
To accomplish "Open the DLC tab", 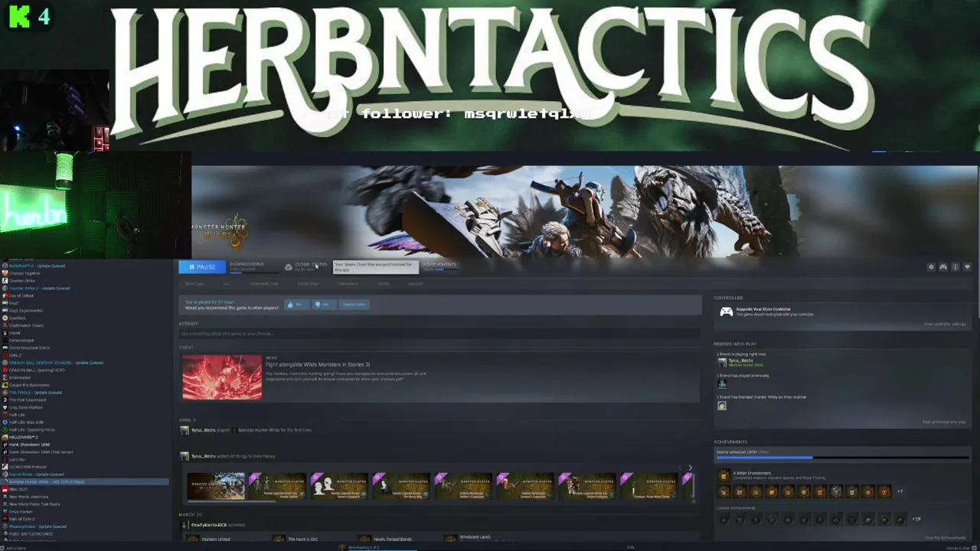I will [227, 284].
